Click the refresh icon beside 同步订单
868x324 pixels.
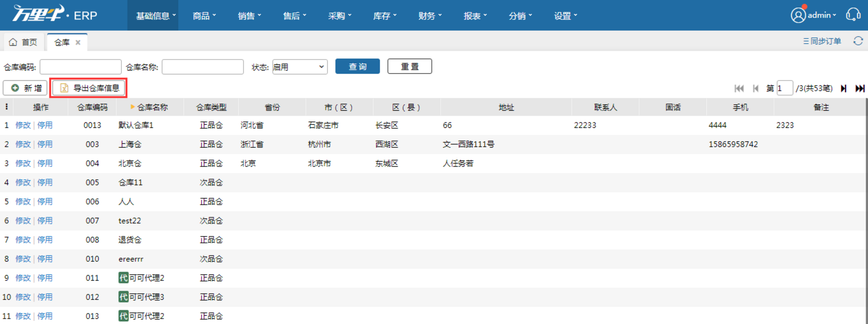pyautogui.click(x=858, y=41)
